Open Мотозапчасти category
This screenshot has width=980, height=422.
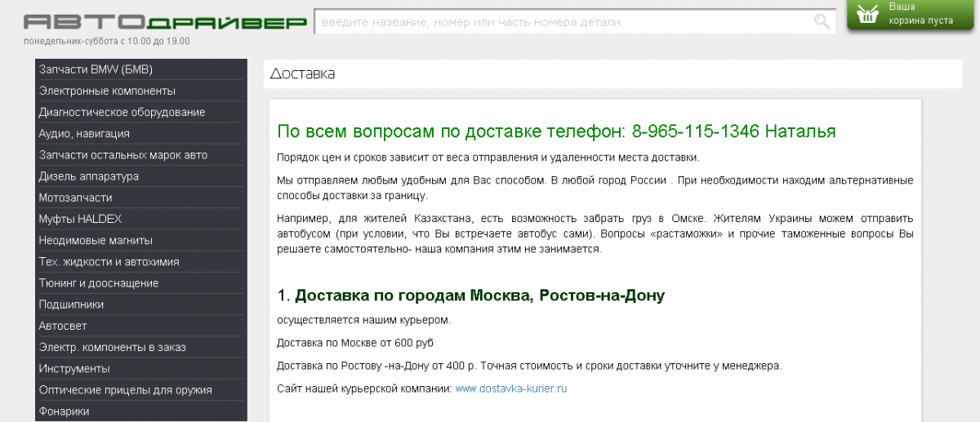tap(141, 198)
